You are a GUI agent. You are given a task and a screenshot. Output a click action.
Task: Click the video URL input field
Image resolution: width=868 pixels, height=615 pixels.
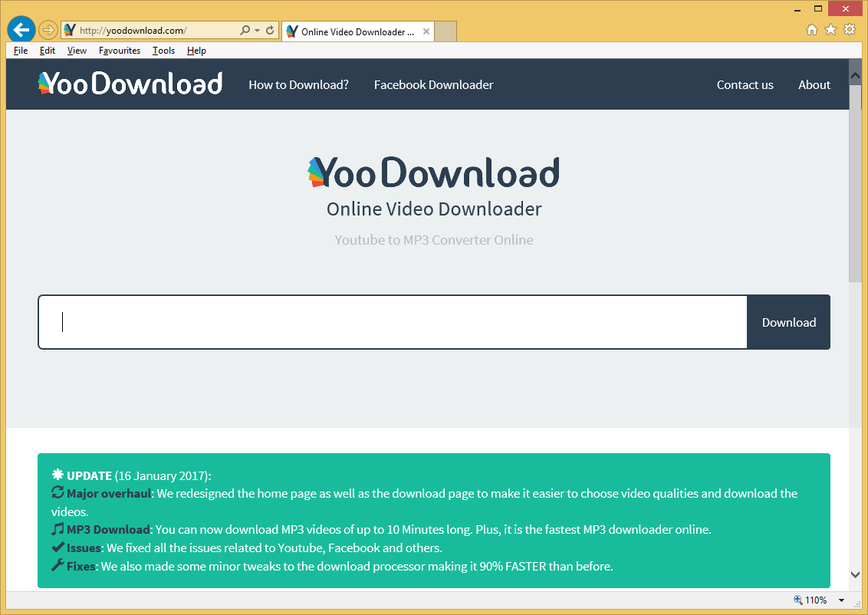click(393, 322)
